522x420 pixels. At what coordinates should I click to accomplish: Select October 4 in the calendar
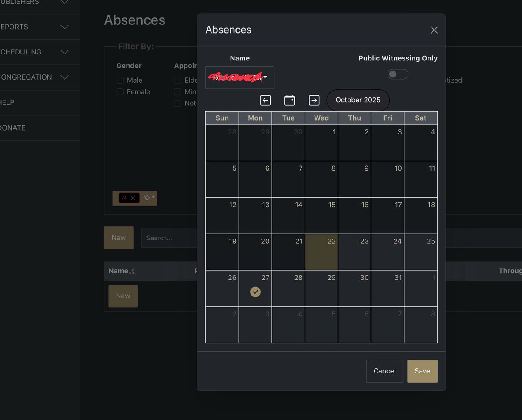pyautogui.click(x=421, y=143)
